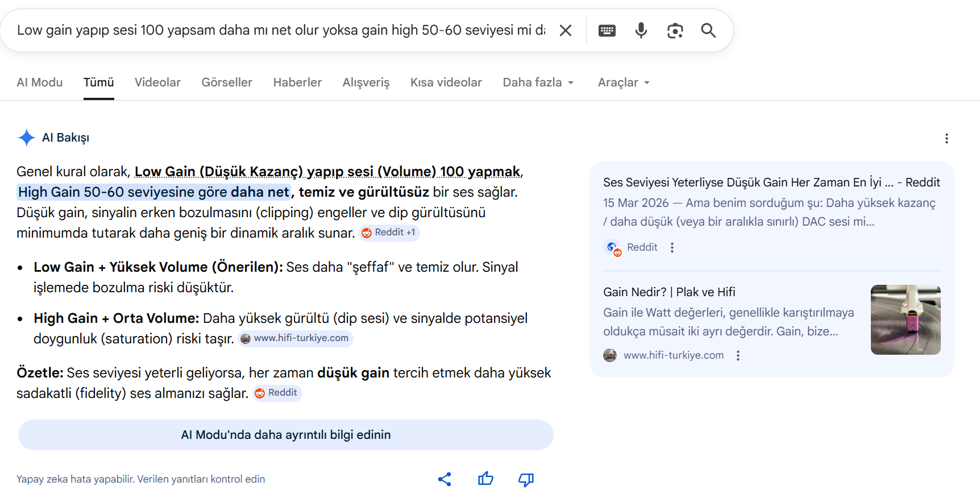This screenshot has width=980, height=494.
Task: Open Google Lens image search icon
Action: (675, 31)
